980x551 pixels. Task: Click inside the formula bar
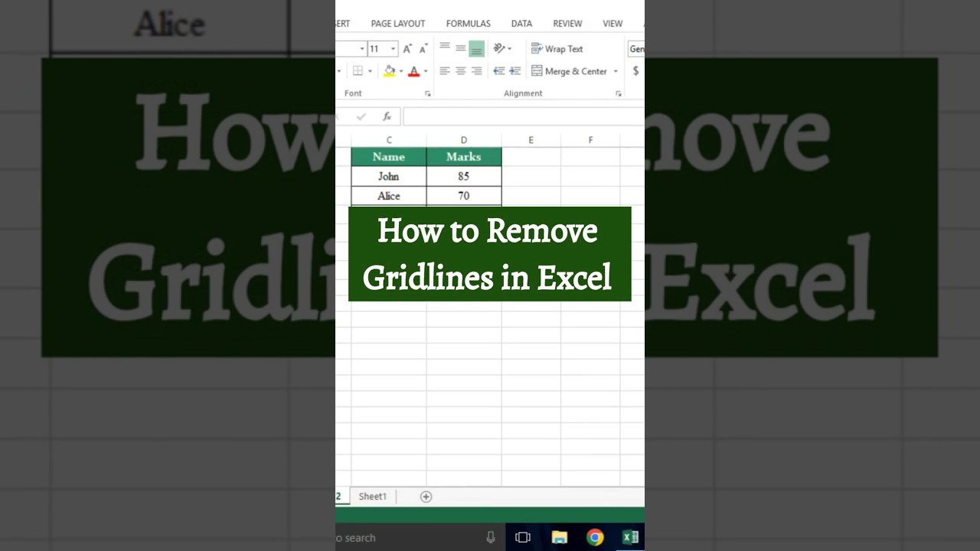click(x=524, y=116)
